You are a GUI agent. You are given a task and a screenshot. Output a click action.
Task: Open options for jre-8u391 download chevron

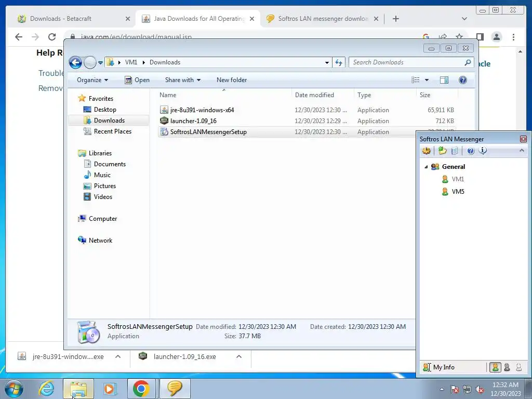tap(118, 356)
